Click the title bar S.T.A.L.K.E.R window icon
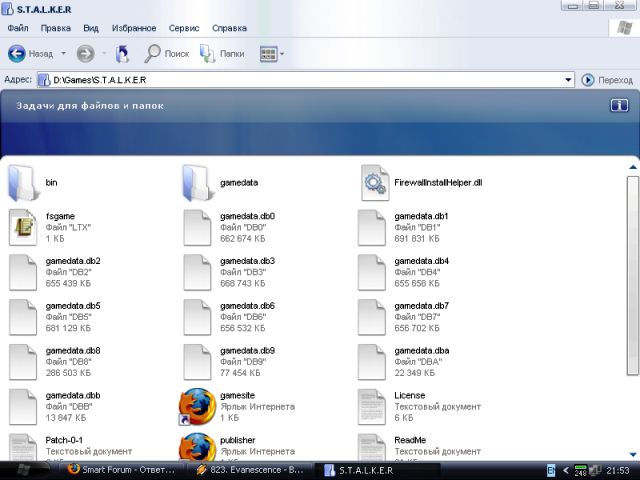The height and width of the screenshot is (480, 640). click(7, 9)
